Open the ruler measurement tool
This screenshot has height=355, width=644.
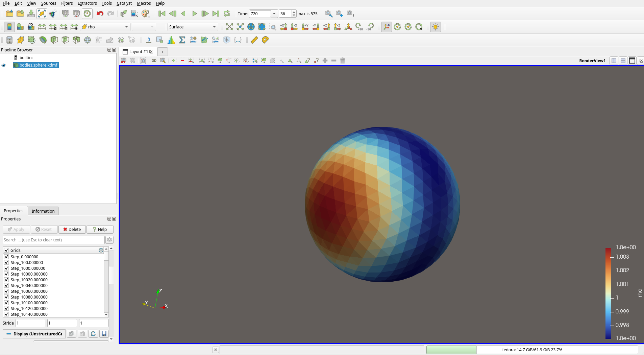pyautogui.click(x=254, y=40)
